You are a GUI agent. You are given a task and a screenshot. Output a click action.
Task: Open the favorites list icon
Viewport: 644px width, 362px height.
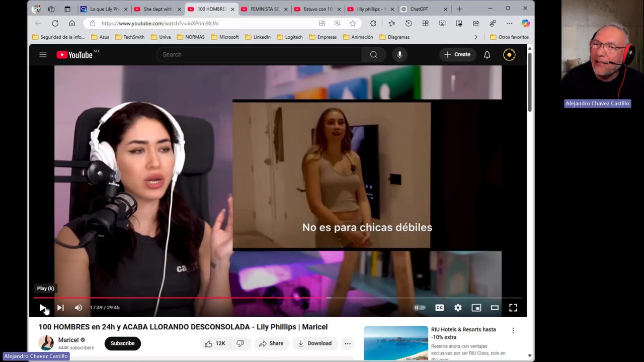click(x=391, y=23)
